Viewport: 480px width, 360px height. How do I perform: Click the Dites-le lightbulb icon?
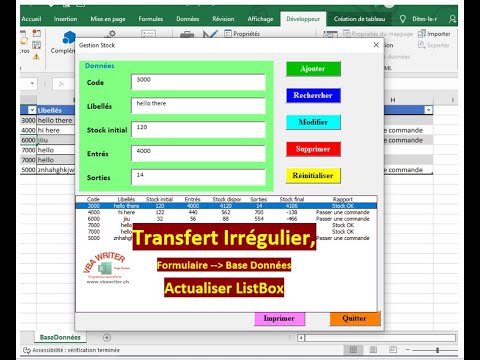coord(403,19)
